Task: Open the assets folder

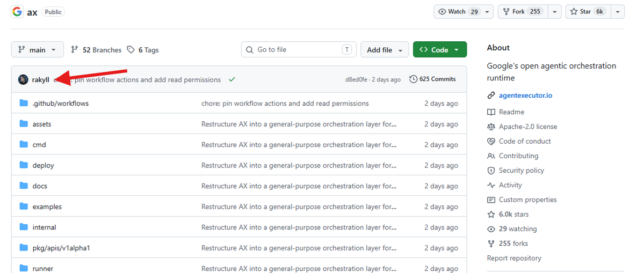Action: coord(42,124)
